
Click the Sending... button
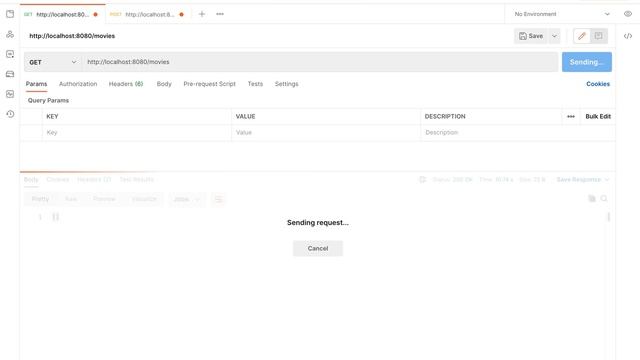(x=587, y=62)
